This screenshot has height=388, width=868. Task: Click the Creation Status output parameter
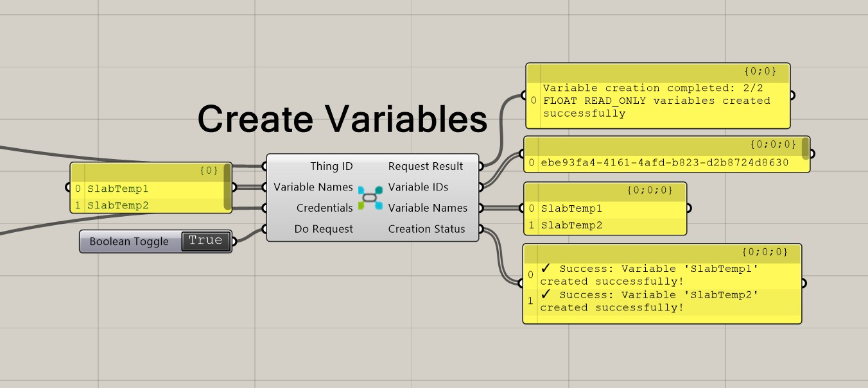[x=426, y=229]
